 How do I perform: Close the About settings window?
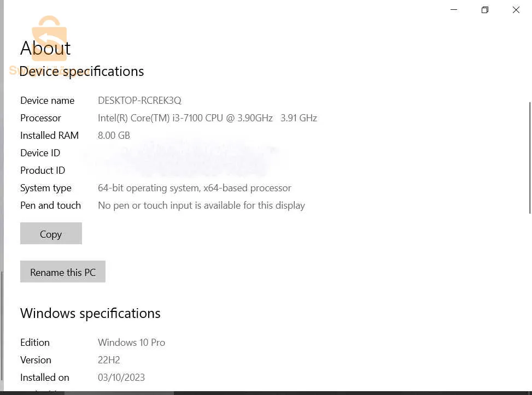coord(516,10)
